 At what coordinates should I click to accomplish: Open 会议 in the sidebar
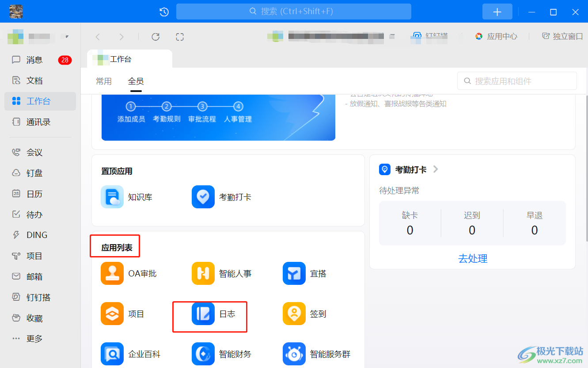40,153
